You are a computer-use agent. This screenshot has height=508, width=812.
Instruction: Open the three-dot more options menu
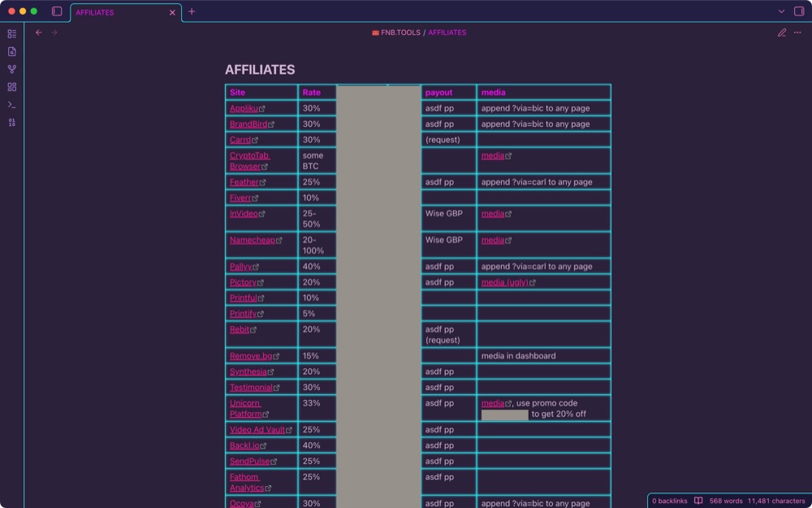[x=797, y=33]
